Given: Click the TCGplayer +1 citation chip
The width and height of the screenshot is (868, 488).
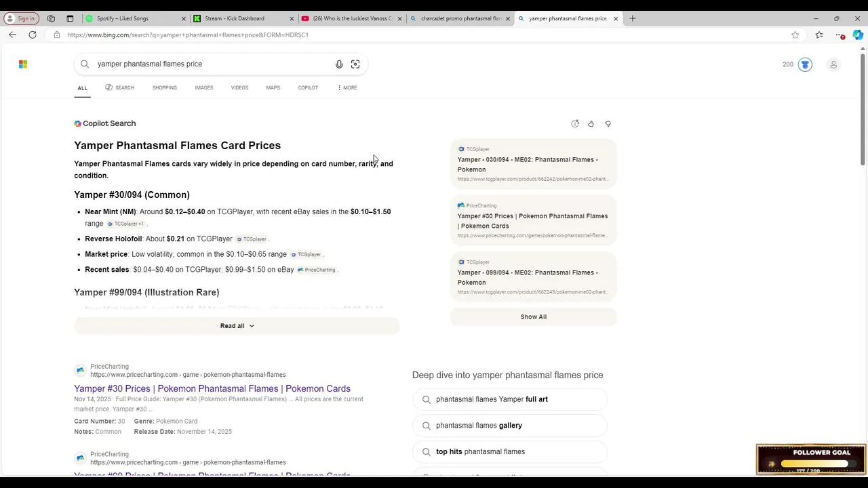Looking at the screenshot, I should [127, 224].
